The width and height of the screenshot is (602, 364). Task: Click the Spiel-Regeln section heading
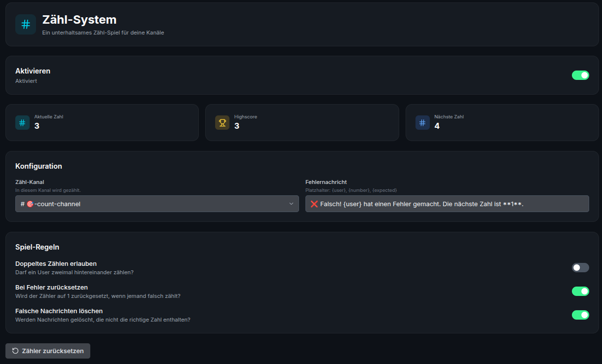[x=38, y=247]
